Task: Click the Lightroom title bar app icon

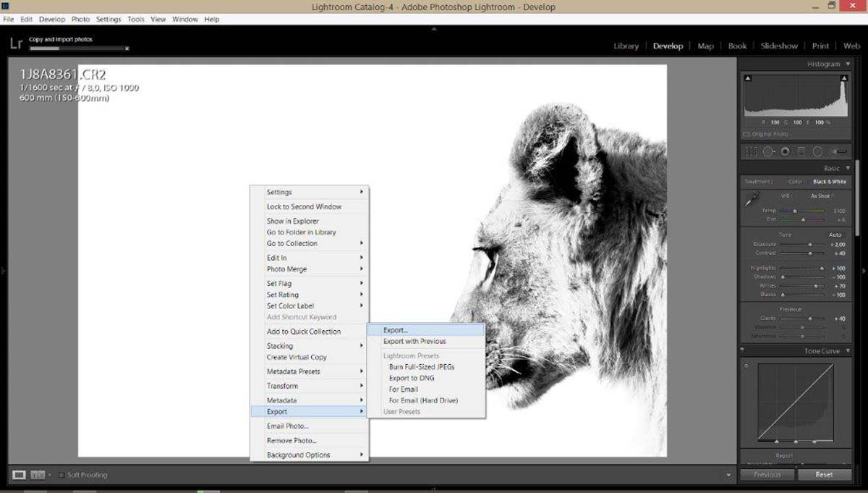Action: [x=5, y=7]
